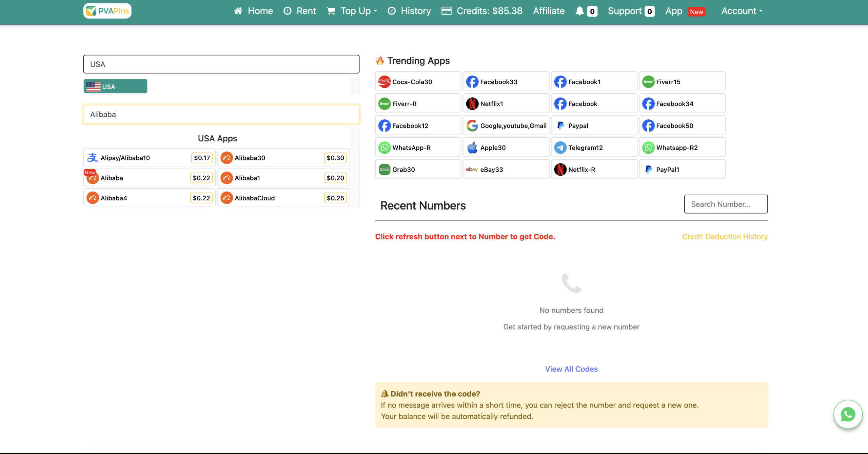The image size is (868, 454).
Task: Select Telegram12 trending app
Action: pyautogui.click(x=594, y=147)
